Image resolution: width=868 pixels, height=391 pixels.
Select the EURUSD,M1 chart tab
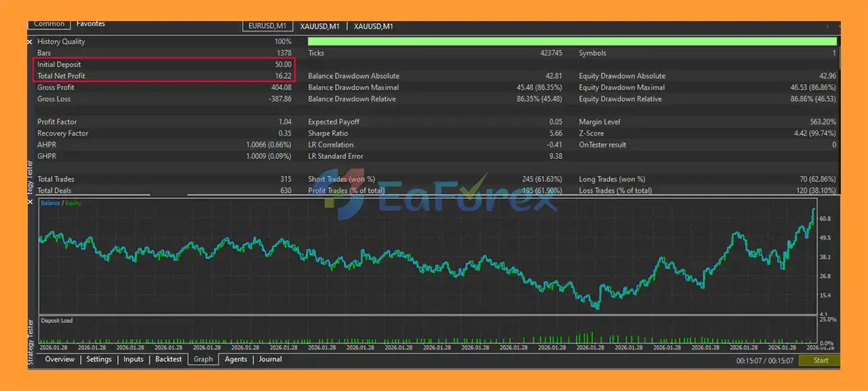pos(268,26)
